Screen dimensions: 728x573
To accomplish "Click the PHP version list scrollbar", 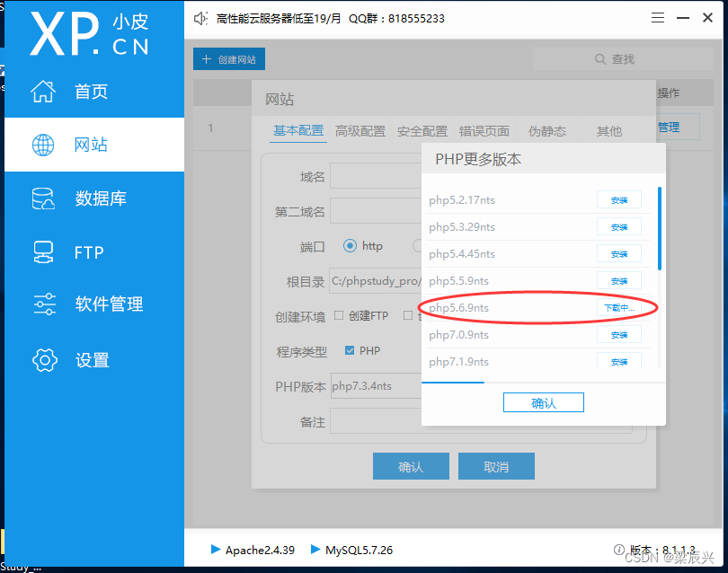I will [660, 228].
